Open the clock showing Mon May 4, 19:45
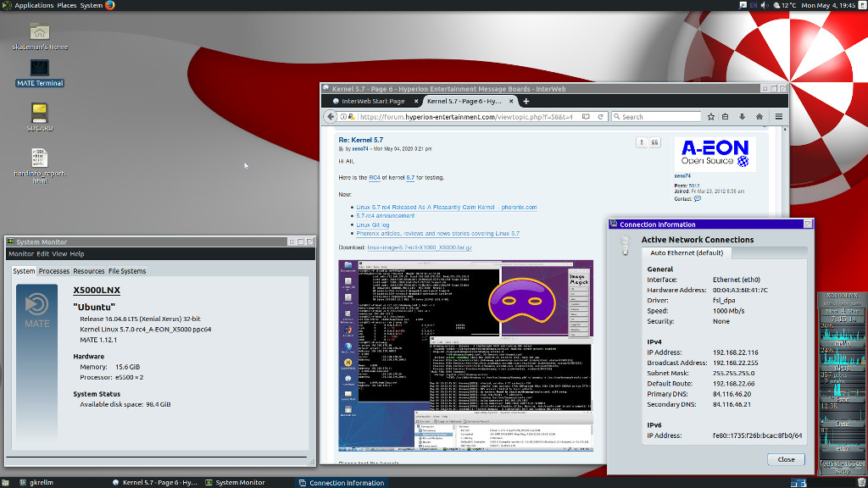The width and height of the screenshot is (868, 488). pos(828,5)
